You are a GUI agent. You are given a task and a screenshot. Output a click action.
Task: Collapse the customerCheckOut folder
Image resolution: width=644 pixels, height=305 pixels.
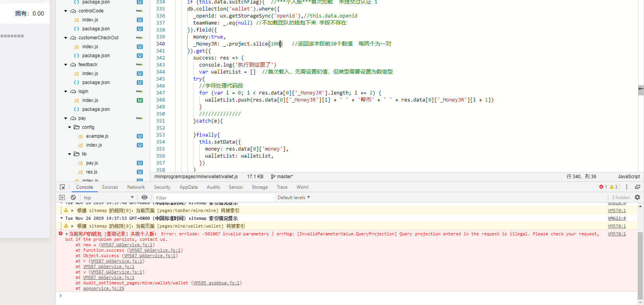pos(66,38)
